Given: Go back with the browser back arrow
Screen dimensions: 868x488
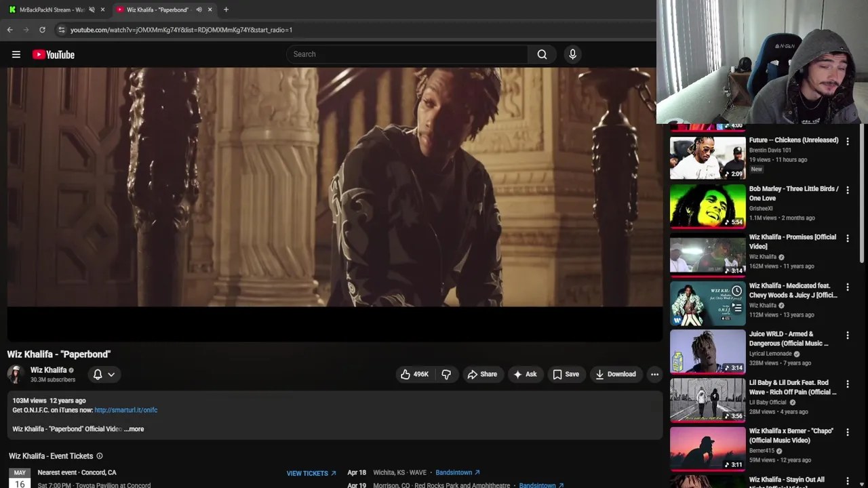Looking at the screenshot, I should coord(10,30).
